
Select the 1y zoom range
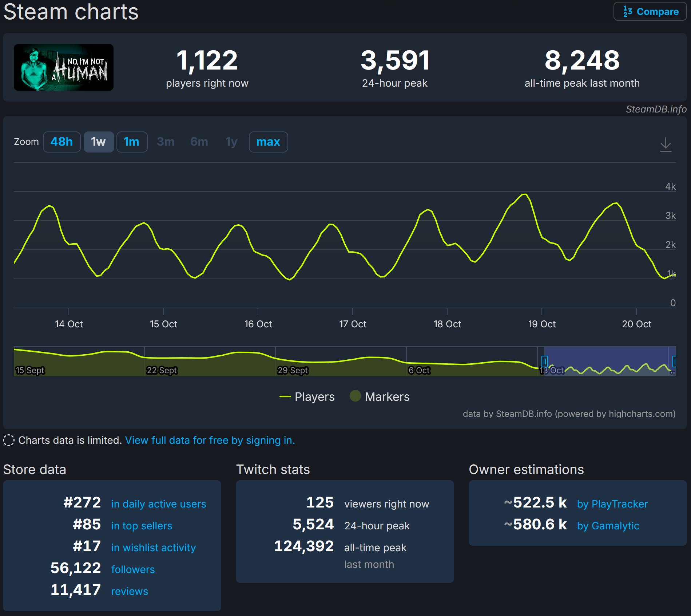click(x=231, y=142)
